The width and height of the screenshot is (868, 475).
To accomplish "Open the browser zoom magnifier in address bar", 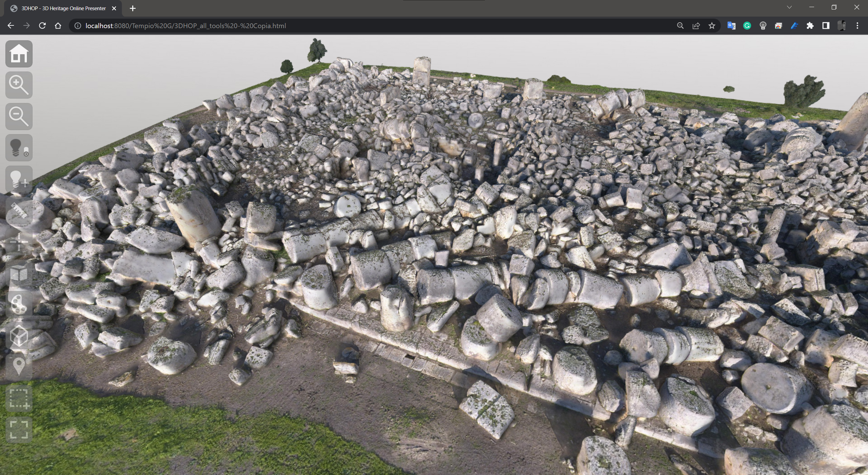I will pos(680,26).
